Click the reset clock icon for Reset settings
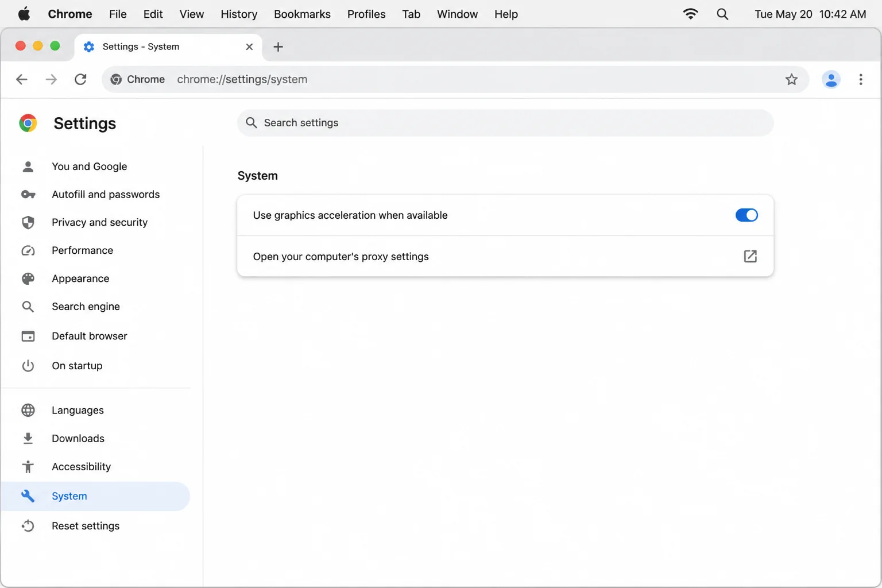This screenshot has height=588, width=882. click(x=28, y=525)
